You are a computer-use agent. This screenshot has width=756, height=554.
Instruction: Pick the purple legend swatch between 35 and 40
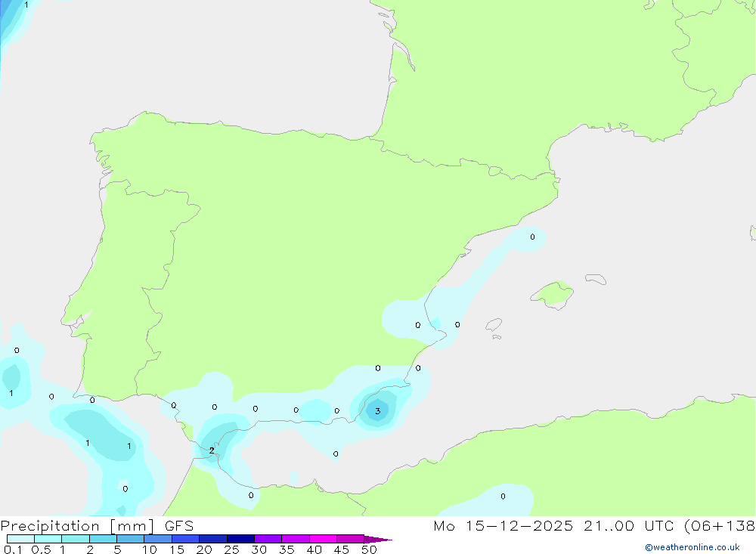tap(296, 539)
